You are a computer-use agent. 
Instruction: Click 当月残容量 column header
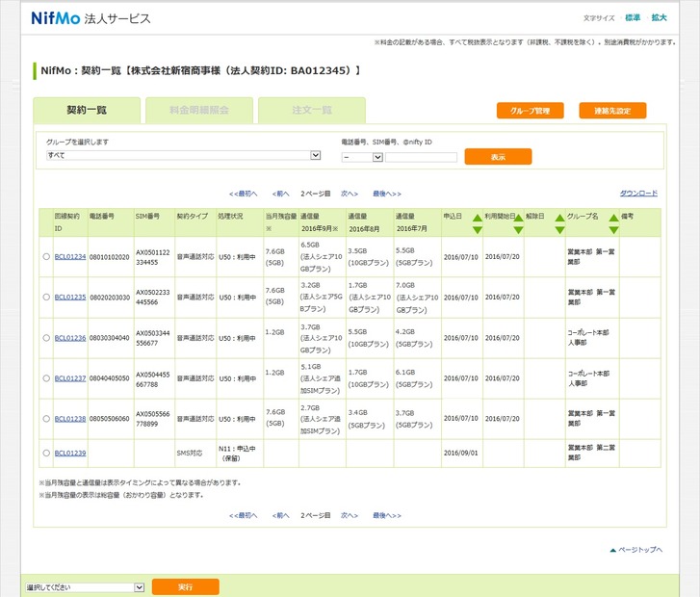281,222
